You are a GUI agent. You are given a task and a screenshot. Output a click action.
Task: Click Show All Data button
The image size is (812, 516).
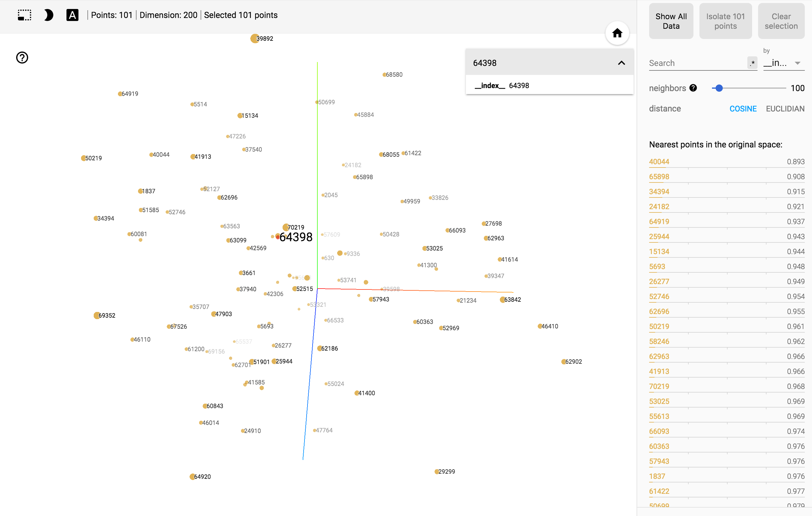(x=671, y=21)
